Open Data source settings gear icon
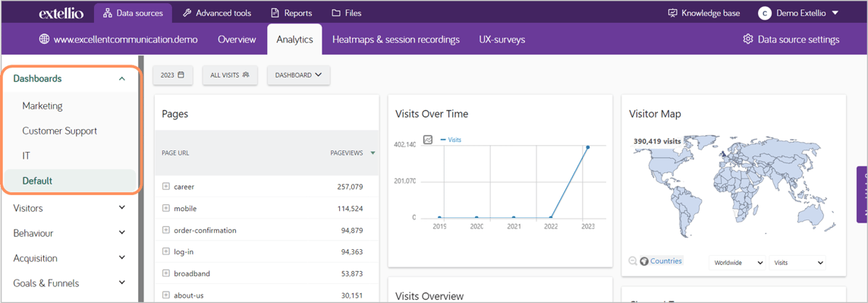This screenshot has height=303, width=868. pos(748,39)
